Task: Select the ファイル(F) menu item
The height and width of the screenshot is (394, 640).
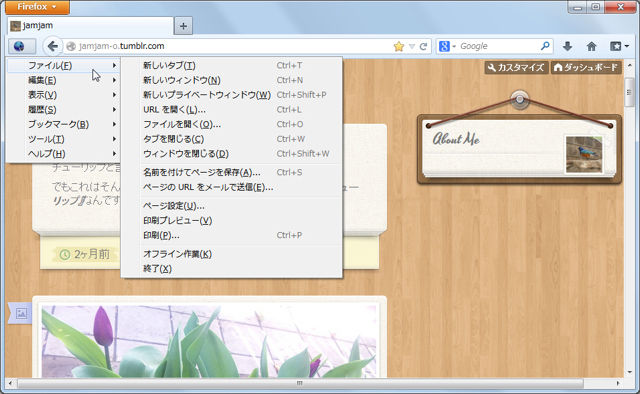Action: (63, 65)
